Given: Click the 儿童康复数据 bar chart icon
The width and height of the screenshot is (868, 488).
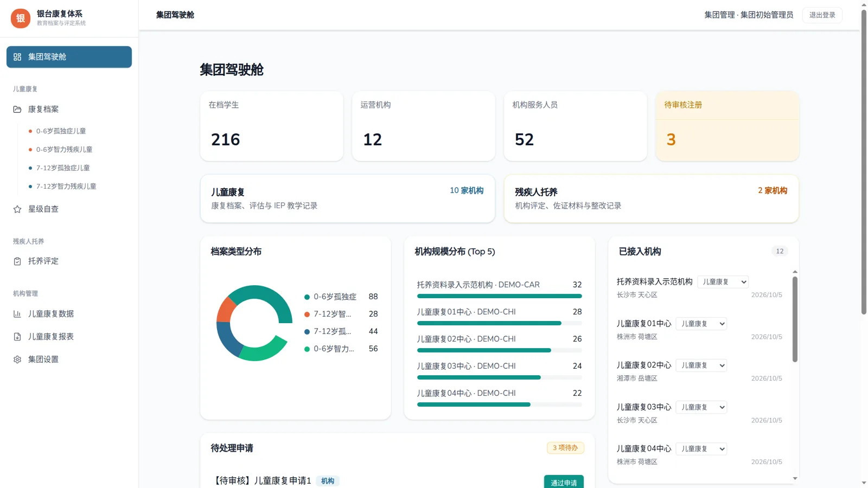Looking at the screenshot, I should (x=17, y=314).
